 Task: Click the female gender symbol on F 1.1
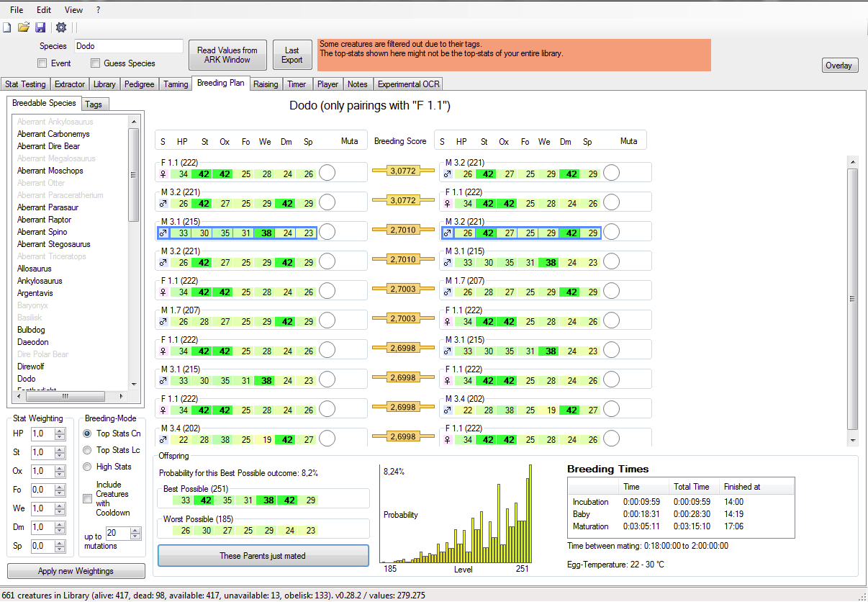163,172
